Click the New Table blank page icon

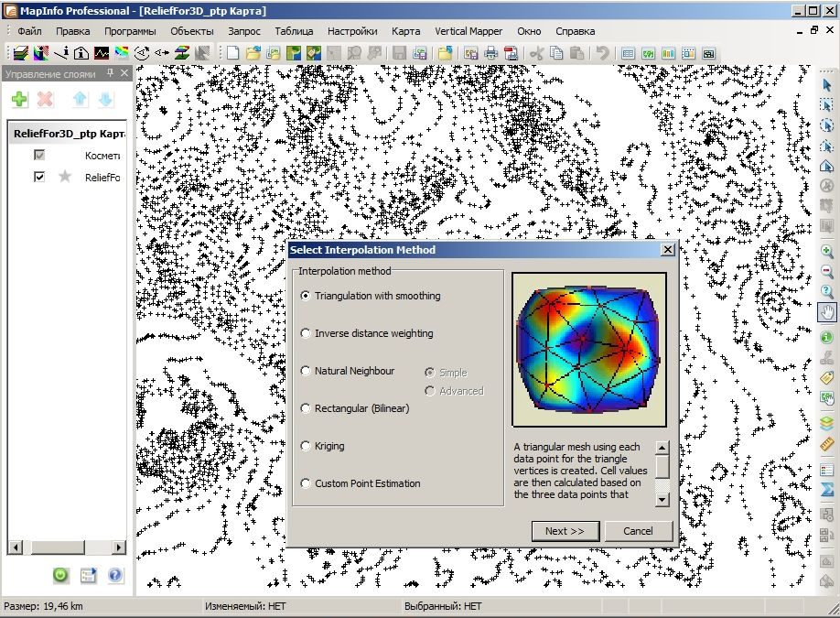(x=232, y=53)
